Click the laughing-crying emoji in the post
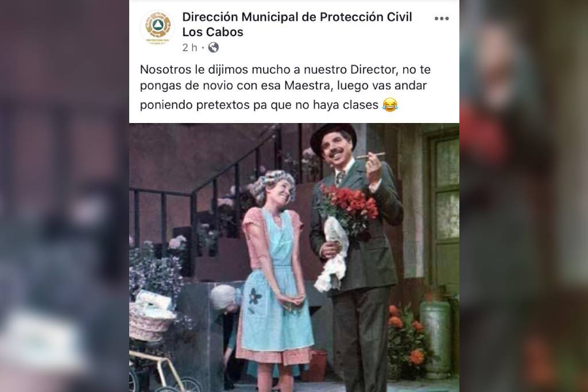The image size is (588, 392). pos(390,105)
